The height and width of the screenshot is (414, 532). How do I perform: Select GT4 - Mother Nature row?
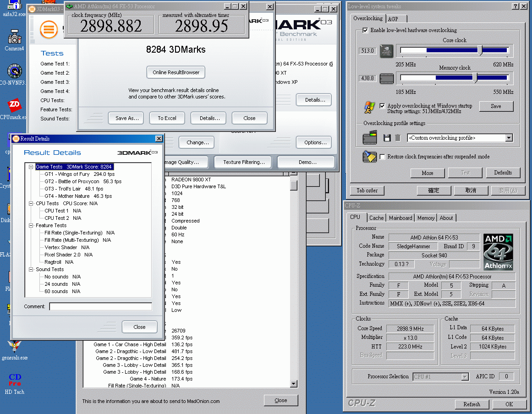click(78, 196)
